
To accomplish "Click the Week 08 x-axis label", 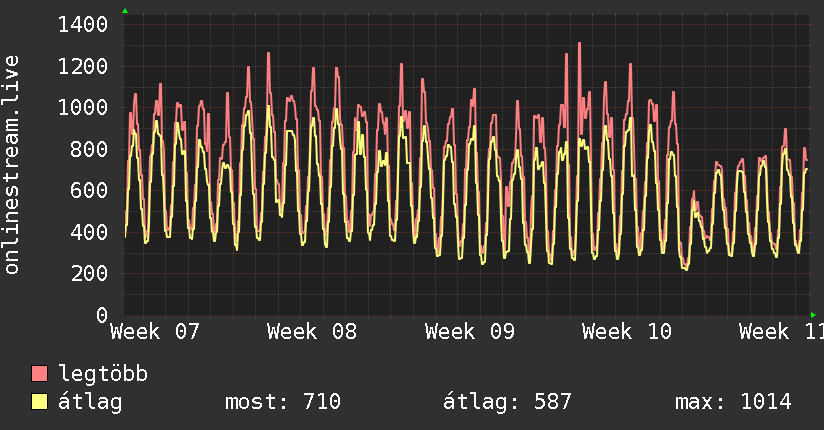I will (x=312, y=332).
